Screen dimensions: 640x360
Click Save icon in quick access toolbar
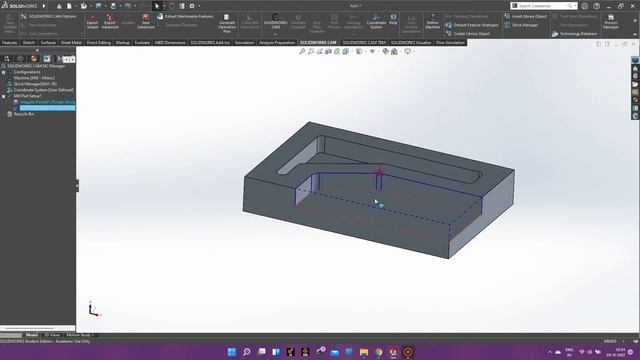(98, 6)
